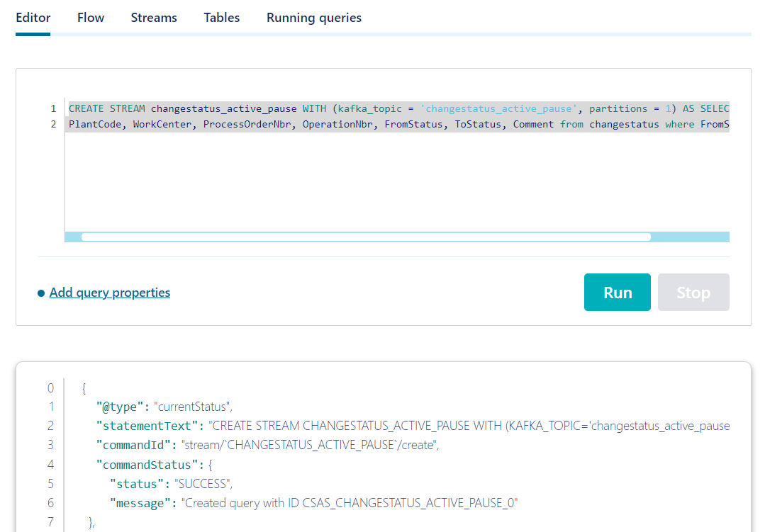Click the "@type" key in the results
The width and height of the screenshot is (765, 532).
click(120, 407)
